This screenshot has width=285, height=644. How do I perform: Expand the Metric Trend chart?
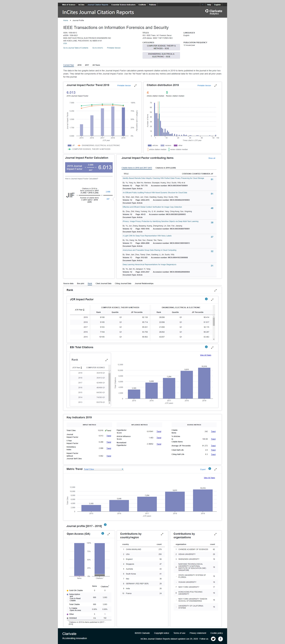215,469
